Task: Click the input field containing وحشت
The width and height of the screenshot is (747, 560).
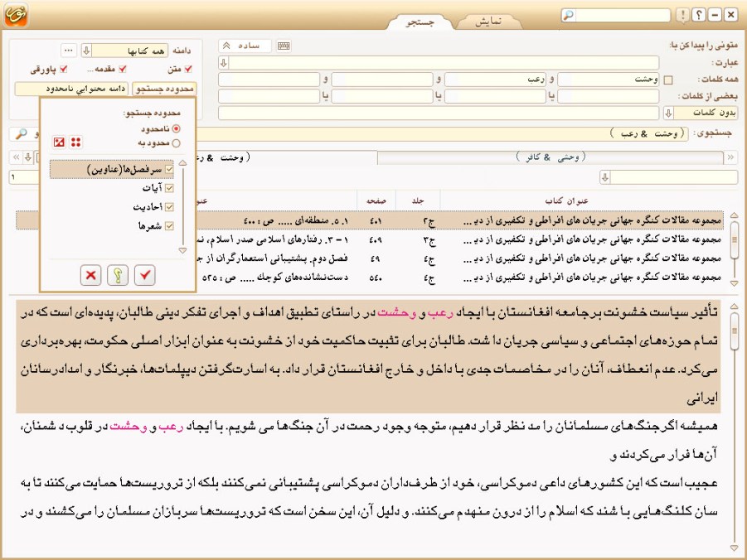Action: (x=609, y=80)
